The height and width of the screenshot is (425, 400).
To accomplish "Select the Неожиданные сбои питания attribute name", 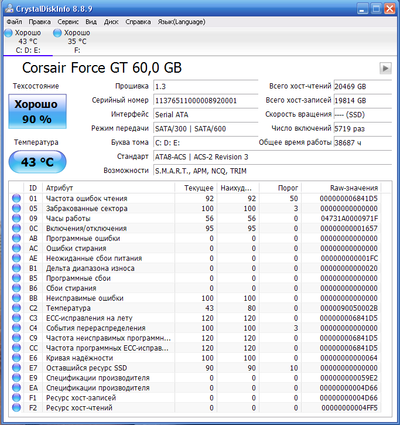I will click(94, 258).
